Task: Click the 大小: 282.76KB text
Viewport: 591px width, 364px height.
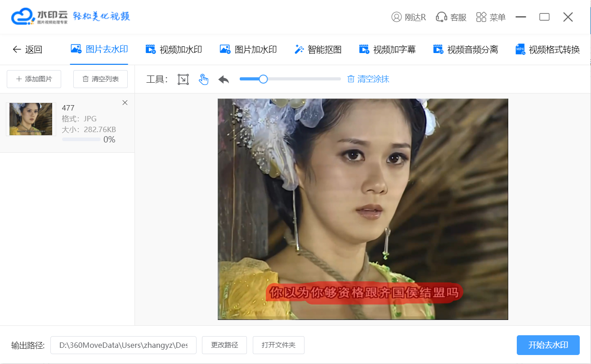Action: [x=89, y=129]
